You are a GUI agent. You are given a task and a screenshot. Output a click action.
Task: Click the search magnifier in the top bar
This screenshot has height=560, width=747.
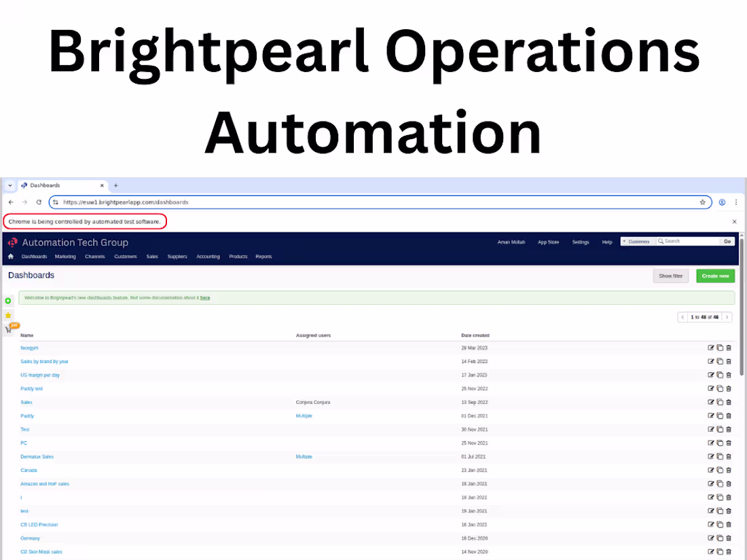pyautogui.click(x=661, y=241)
